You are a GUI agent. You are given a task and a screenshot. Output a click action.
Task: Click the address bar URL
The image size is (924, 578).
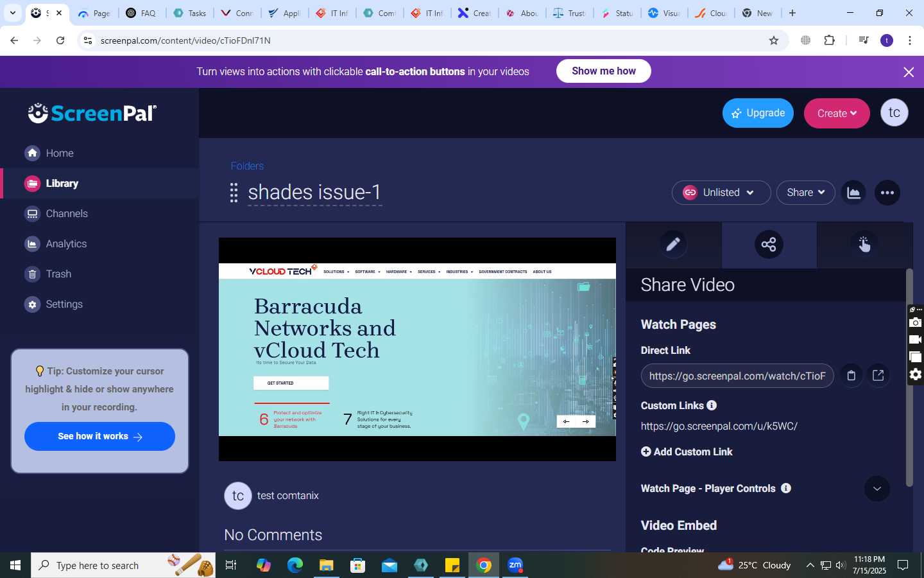185,40
